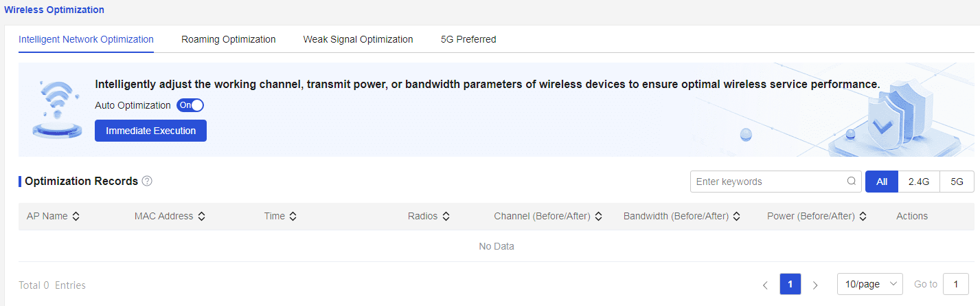Sort by Radios column arrows
The width and height of the screenshot is (980, 306).
coord(446,216)
